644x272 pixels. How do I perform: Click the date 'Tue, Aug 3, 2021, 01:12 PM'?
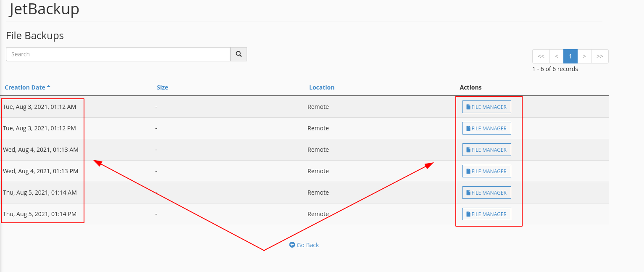(x=39, y=128)
